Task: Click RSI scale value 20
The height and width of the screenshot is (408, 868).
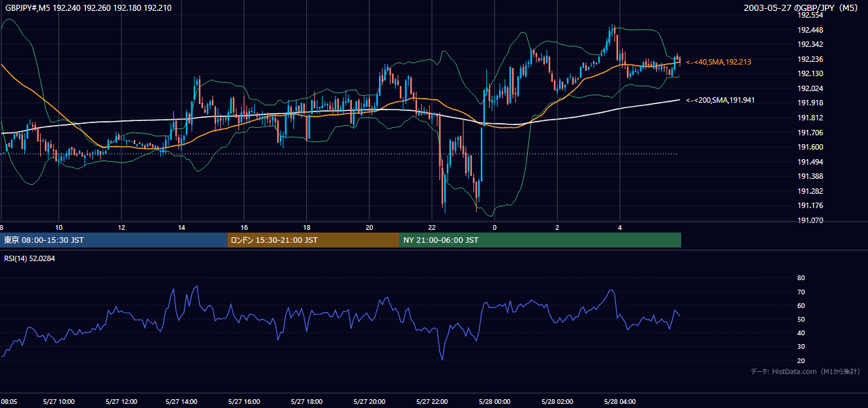Action: point(801,360)
